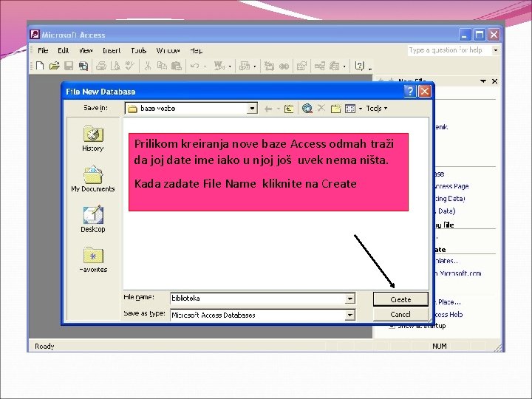The height and width of the screenshot is (399, 532).
Task: Open the Undo dropdown arrow
Action: tap(205, 66)
